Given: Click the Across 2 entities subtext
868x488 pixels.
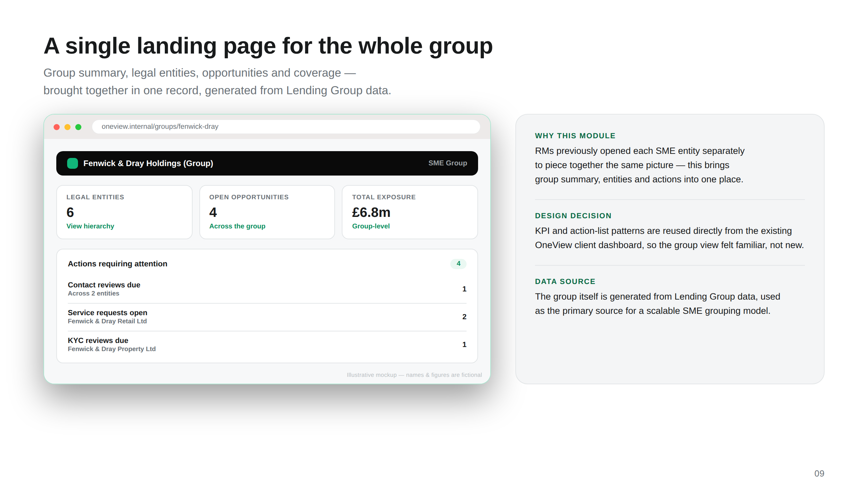Looking at the screenshot, I should [94, 293].
